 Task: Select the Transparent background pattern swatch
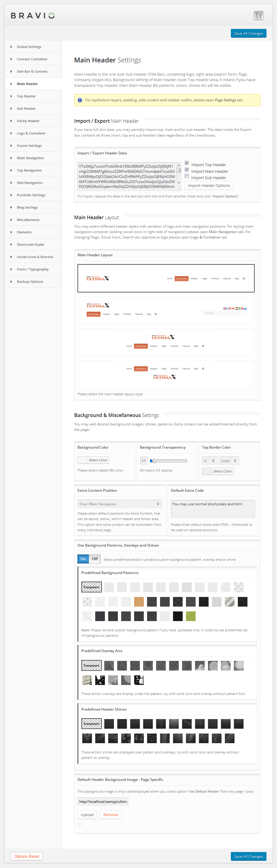coord(91,587)
